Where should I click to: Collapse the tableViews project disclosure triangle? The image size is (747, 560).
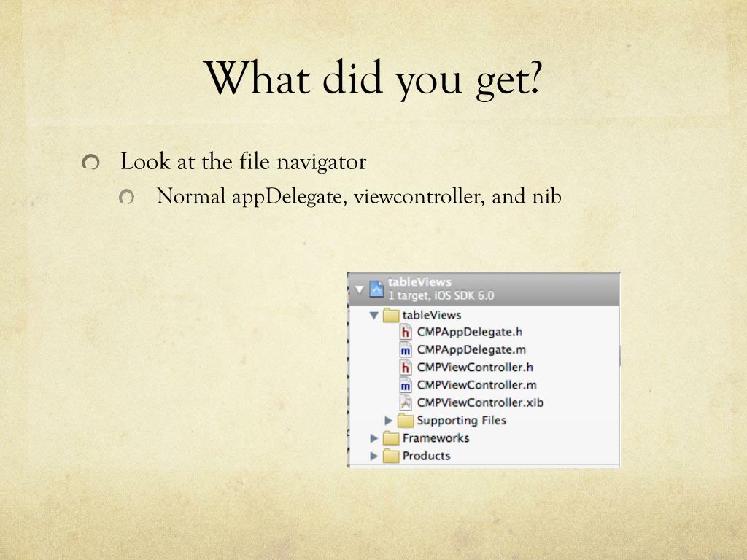(360, 289)
